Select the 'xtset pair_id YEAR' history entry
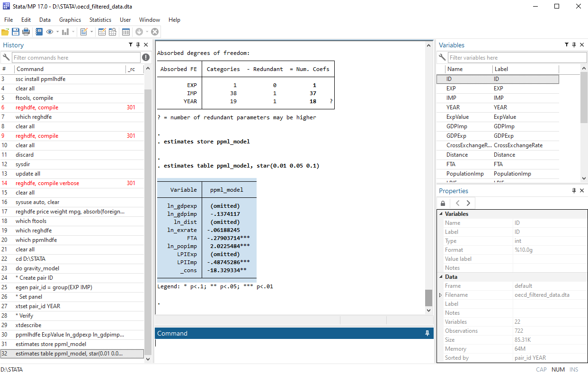 click(38, 306)
